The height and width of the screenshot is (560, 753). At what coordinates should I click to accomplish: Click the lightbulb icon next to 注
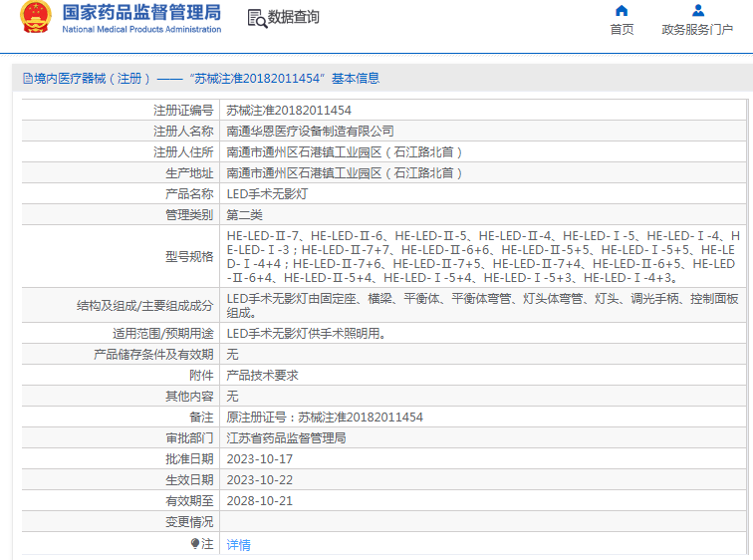[x=195, y=544]
